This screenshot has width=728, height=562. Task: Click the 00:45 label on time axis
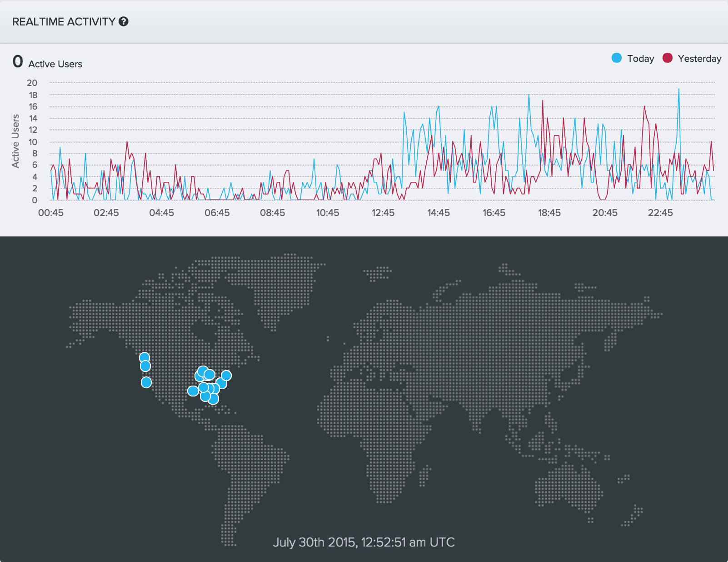(51, 213)
